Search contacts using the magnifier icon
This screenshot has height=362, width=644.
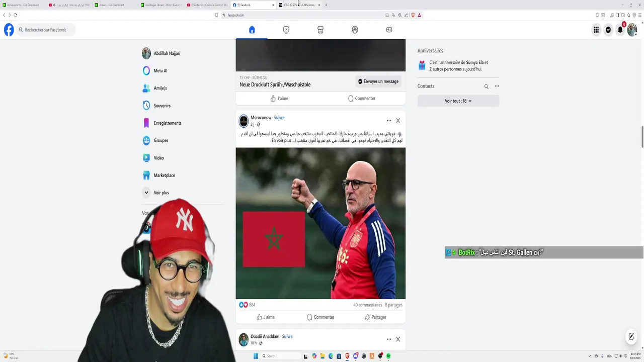tap(487, 86)
